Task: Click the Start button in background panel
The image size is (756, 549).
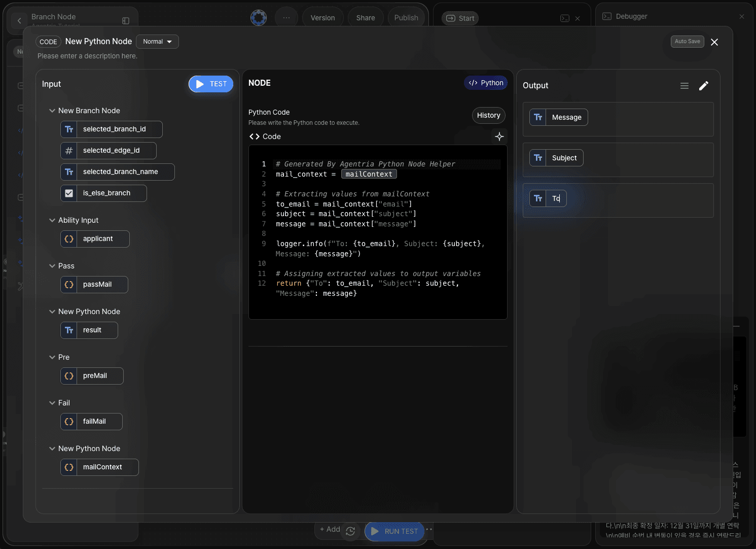Action: [x=460, y=18]
